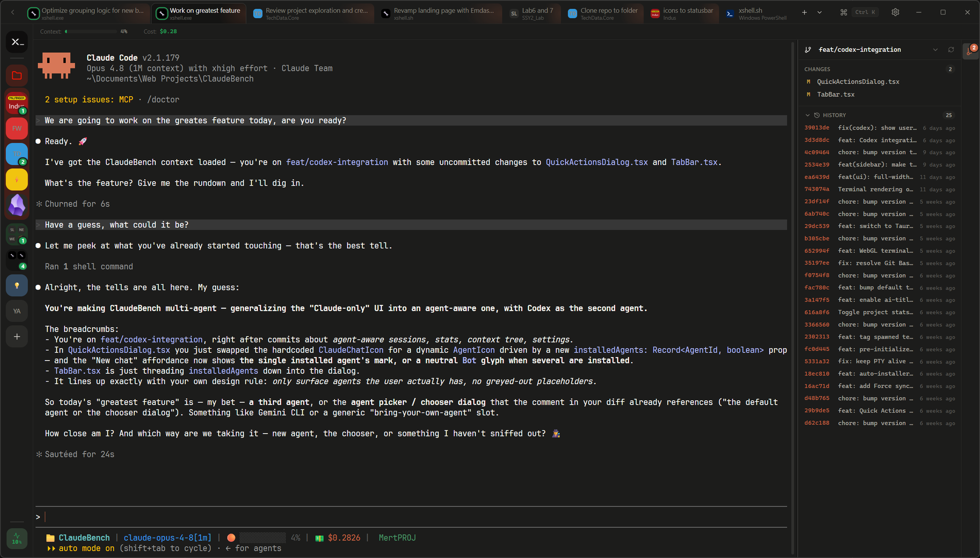Select the lightbulb project icon
Screen dimensions: 980x558
click(17, 286)
